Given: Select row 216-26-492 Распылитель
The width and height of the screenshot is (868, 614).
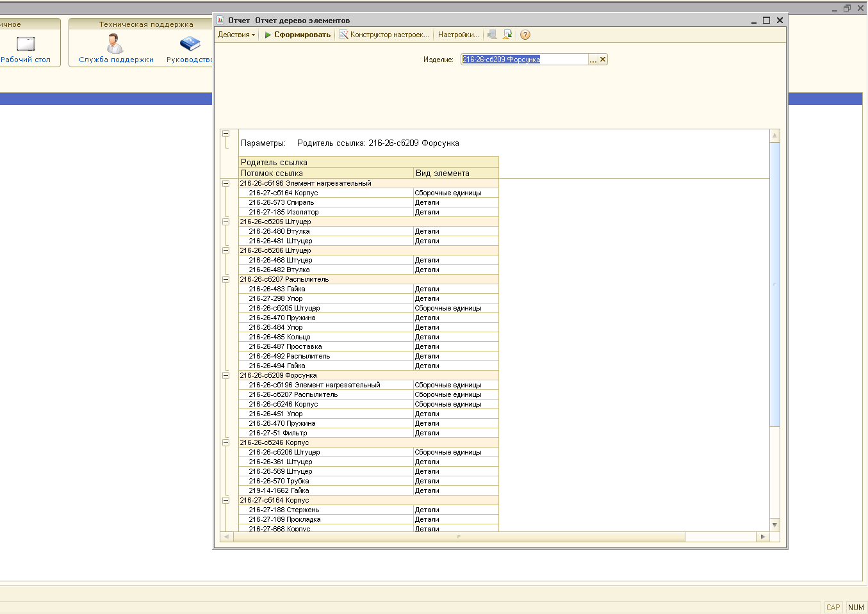Looking at the screenshot, I should 368,356.
